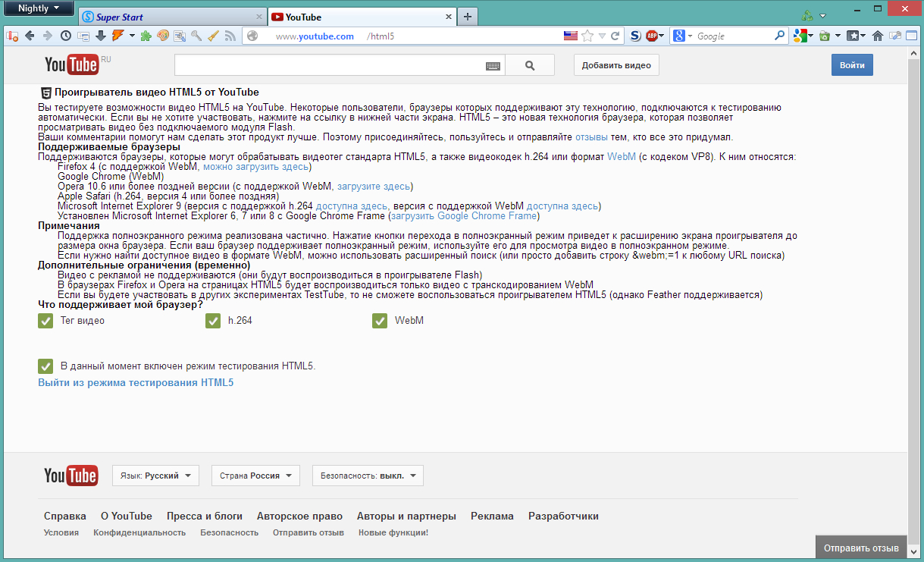Open 'можно загрузить здесь' Firefox link
The image size is (924, 562).
pyautogui.click(x=255, y=167)
